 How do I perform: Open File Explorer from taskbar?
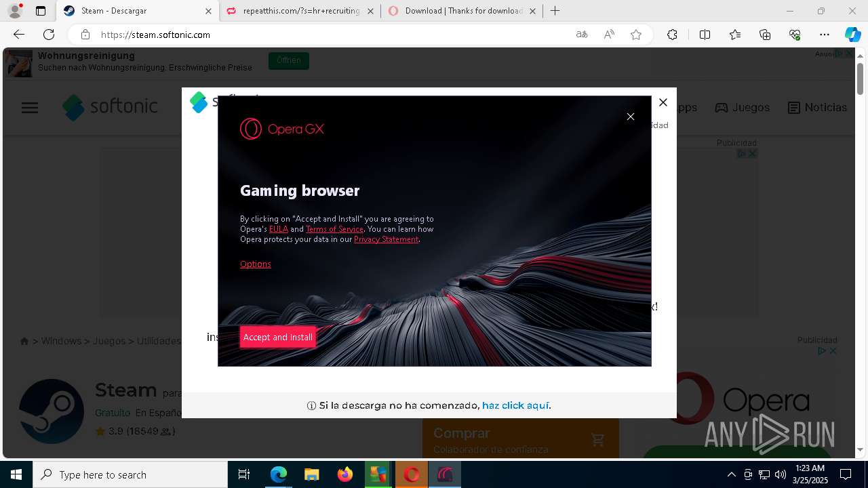coord(311,474)
